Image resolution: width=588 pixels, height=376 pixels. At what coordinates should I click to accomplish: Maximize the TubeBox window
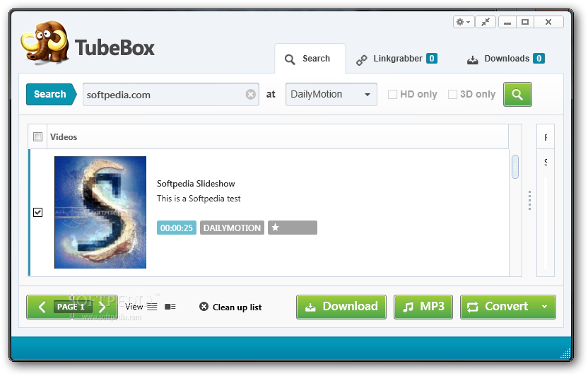(x=525, y=22)
